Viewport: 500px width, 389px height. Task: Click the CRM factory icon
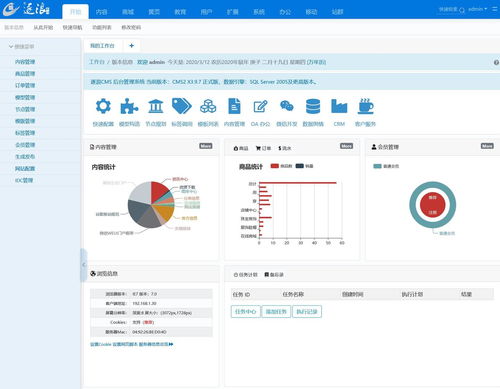click(x=339, y=106)
